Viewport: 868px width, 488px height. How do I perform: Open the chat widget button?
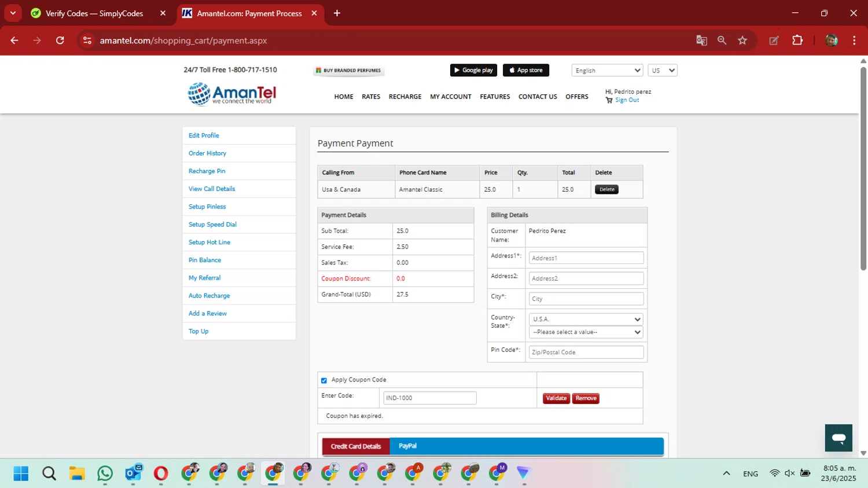pos(838,438)
